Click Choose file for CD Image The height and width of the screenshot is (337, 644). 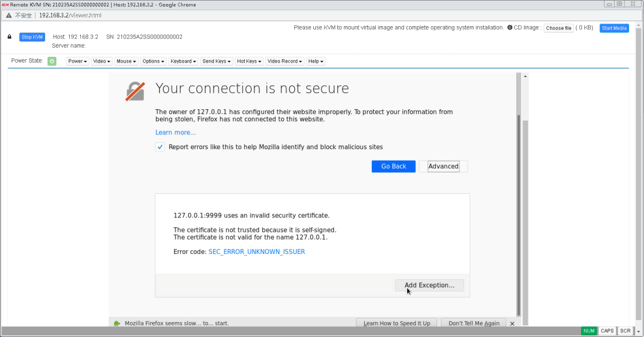point(558,28)
